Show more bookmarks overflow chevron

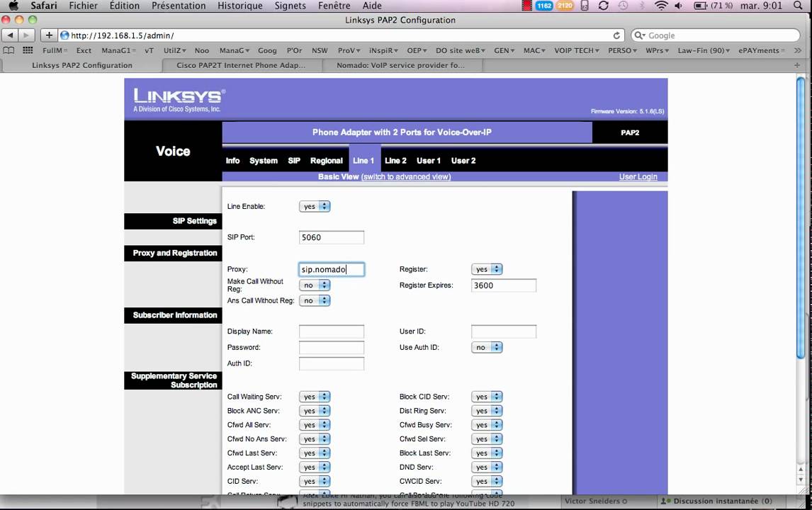798,50
